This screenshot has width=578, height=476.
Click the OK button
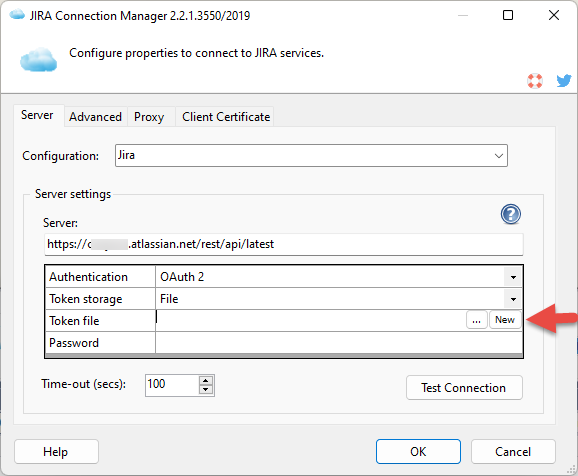tap(418, 451)
